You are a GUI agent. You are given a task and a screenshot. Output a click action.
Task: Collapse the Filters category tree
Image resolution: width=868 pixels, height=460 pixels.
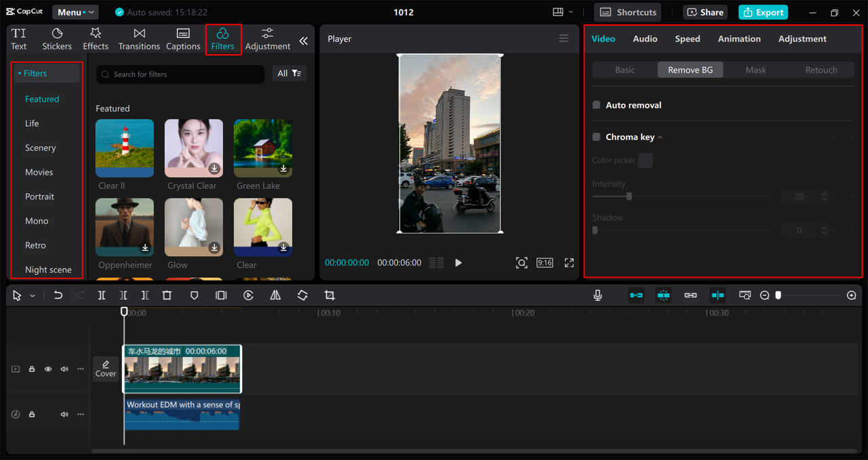[x=20, y=73]
